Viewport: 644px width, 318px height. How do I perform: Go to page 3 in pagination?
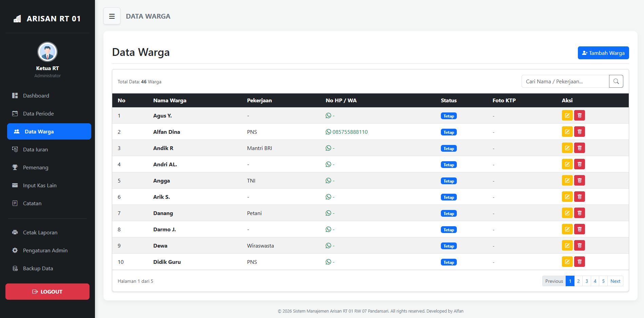586,281
